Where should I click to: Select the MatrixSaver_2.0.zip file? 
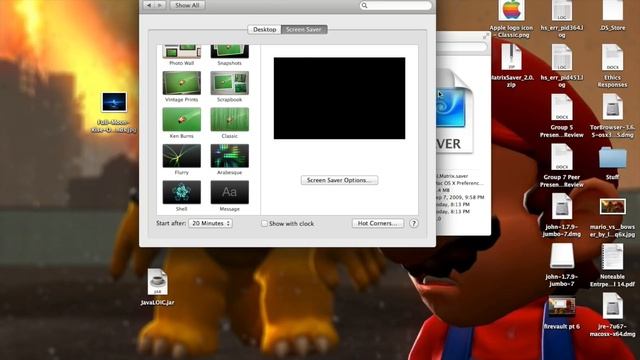click(511, 57)
